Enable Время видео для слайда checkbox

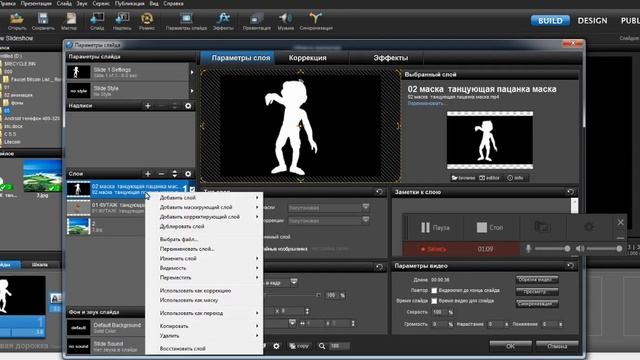point(434,301)
